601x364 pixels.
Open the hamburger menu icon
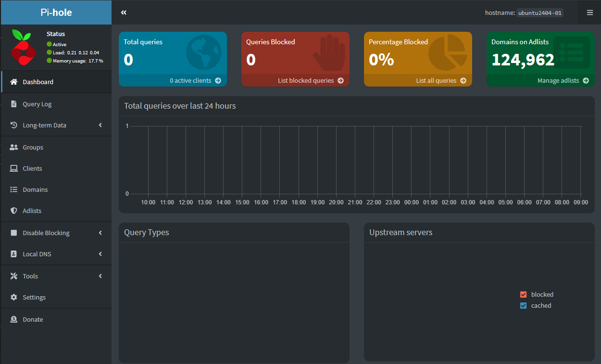590,13
